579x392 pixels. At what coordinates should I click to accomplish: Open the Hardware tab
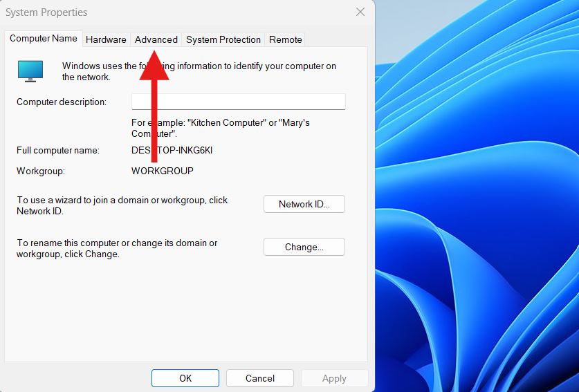coord(106,39)
